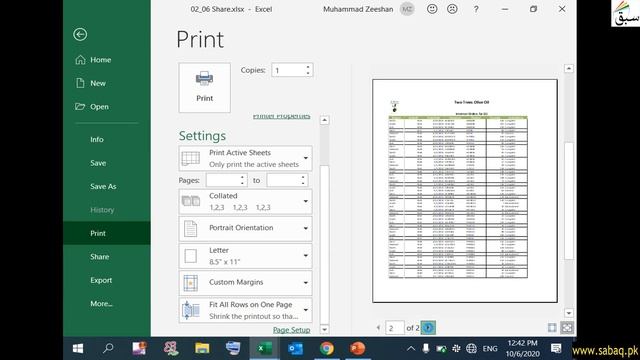The image size is (640, 360).
Task: Click the Copies number field
Action: [x=288, y=70]
